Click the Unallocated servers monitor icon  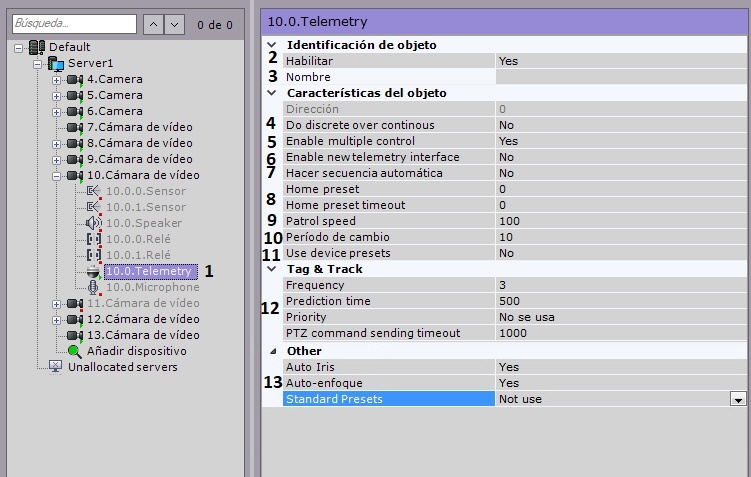click(x=56, y=367)
